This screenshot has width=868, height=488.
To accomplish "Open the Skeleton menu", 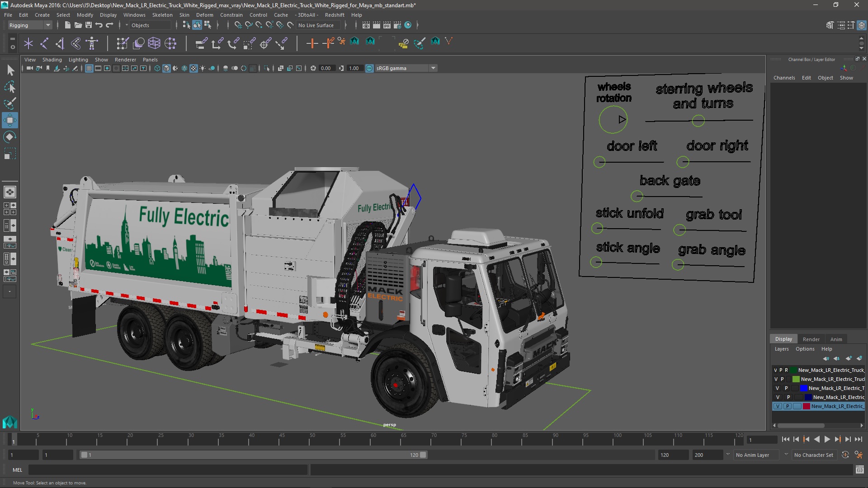I will coord(162,15).
